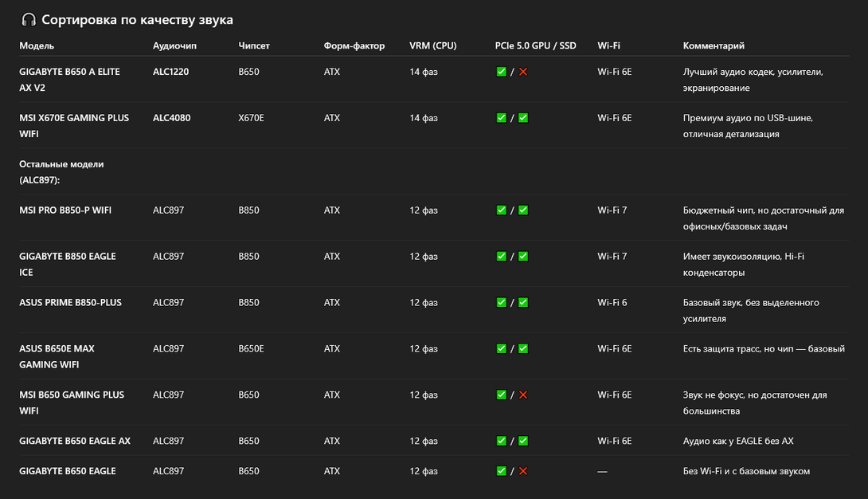Click first green checkmark in ASUS PRIME B850-PLUS row
This screenshot has height=499, width=868.
coord(501,303)
